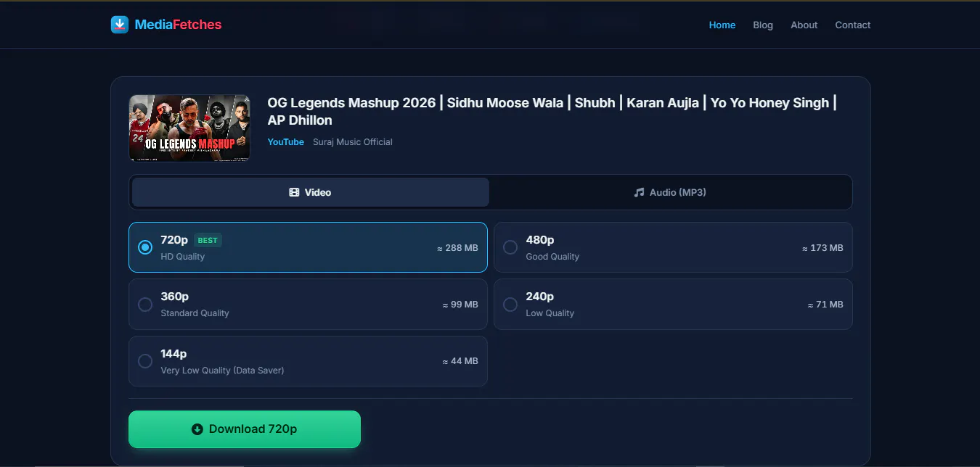Open the Blog navigation link
Viewport: 980px width, 467px height.
[763, 25]
